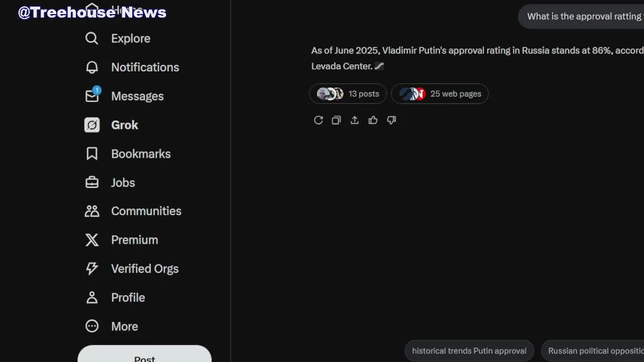Viewport: 644px width, 362px height.
Task: Open Premium menu label
Action: point(134,240)
